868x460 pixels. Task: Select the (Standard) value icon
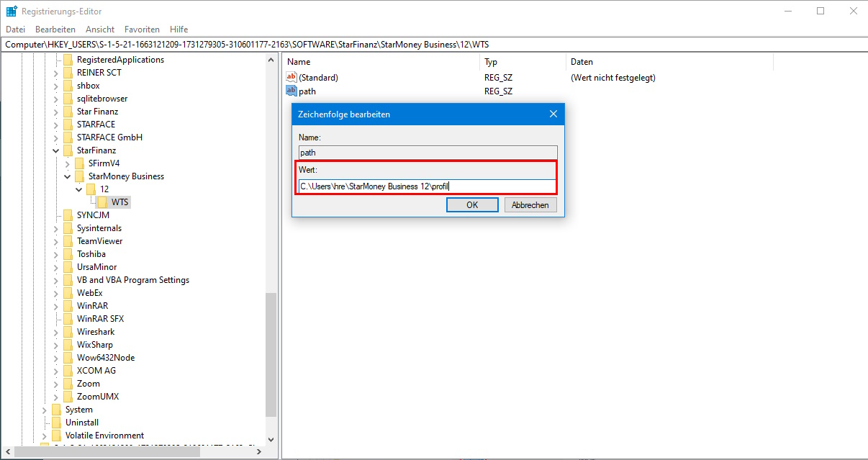(x=291, y=77)
